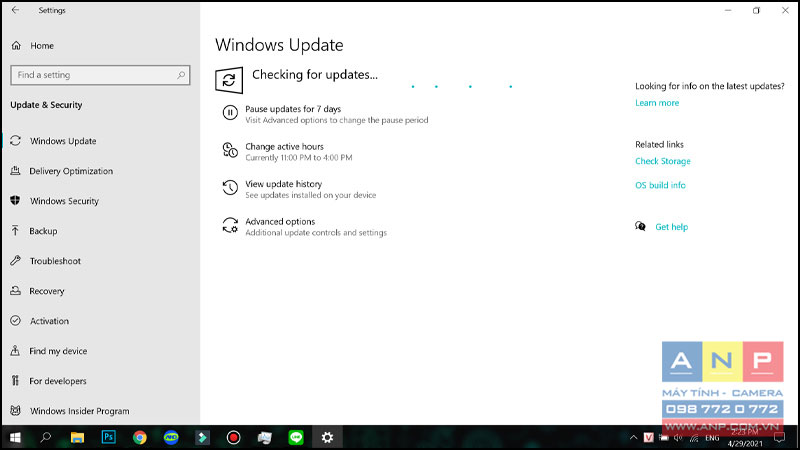
Task: Click the Advanced options gear-sync icon
Action: (230, 225)
